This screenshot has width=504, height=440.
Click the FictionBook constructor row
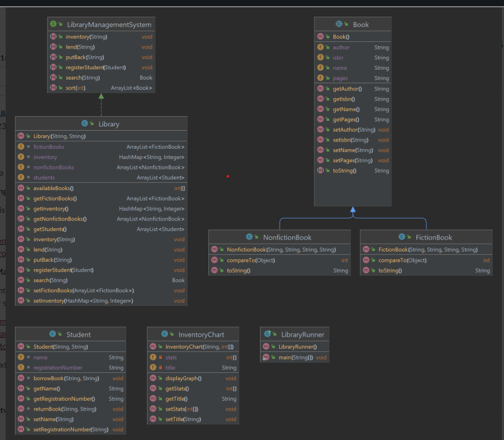tap(426, 249)
